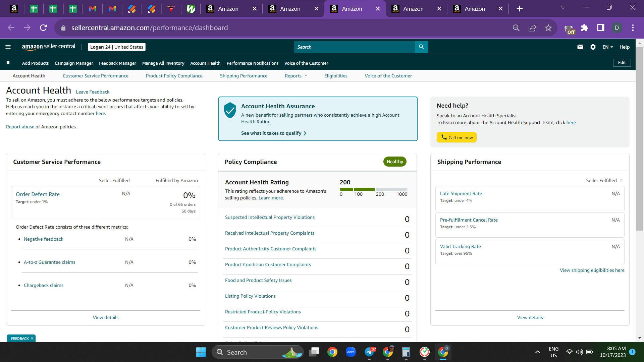View details under Customer Service Performance
The width and height of the screenshot is (644, 362).
(106, 317)
